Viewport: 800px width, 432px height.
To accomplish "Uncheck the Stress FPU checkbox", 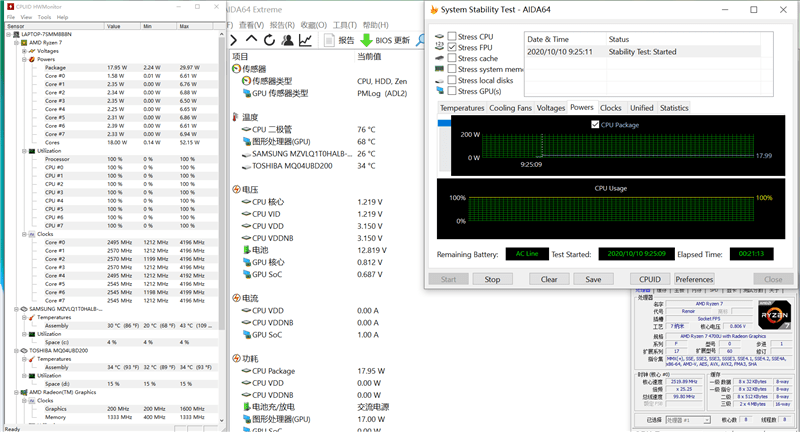I will click(x=451, y=47).
